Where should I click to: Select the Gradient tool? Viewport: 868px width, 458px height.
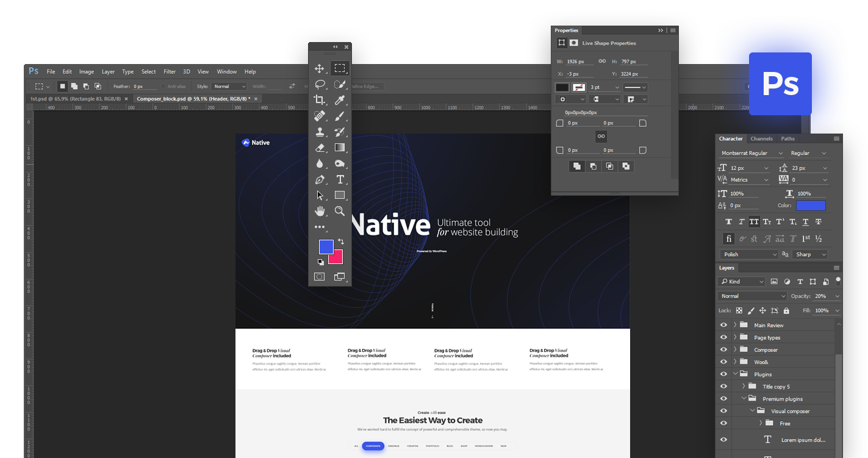[340, 148]
